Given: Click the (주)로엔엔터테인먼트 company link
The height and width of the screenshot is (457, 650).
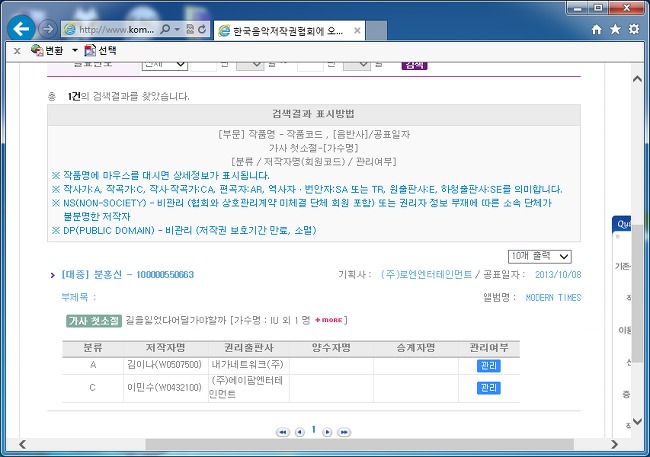Looking at the screenshot, I should pyautogui.click(x=426, y=275).
